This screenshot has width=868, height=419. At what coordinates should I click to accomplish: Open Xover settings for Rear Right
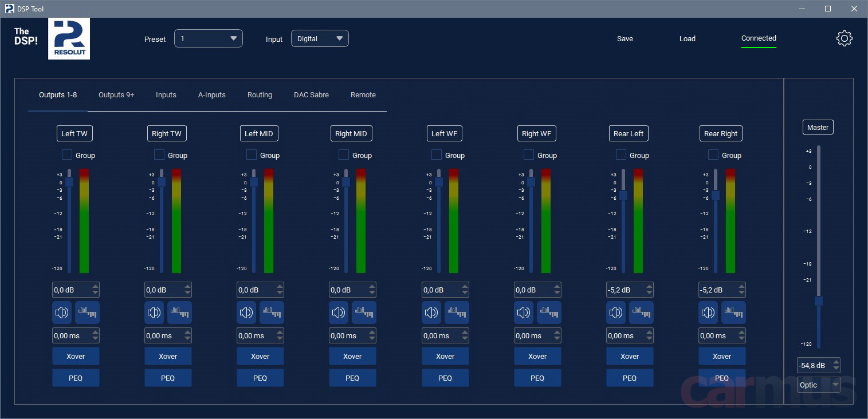coord(722,356)
